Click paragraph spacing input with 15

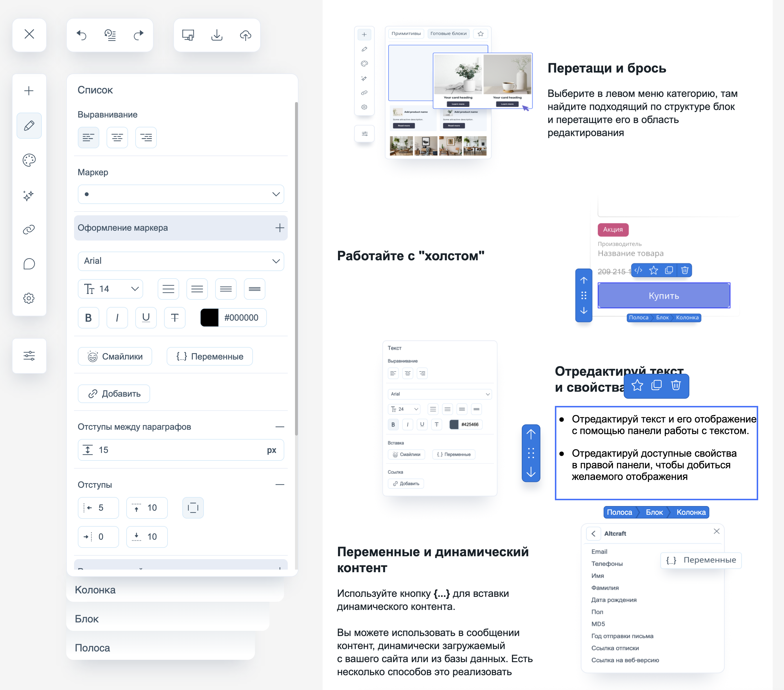(x=180, y=450)
